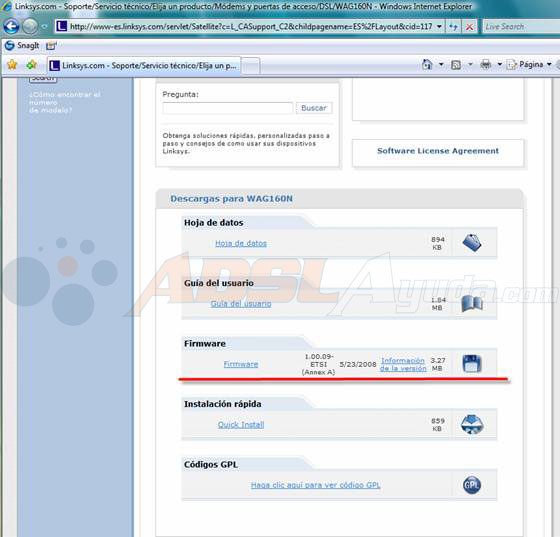The height and width of the screenshot is (537, 560).
Task: Click the firmware date 5/23/2008
Action: pos(358,364)
